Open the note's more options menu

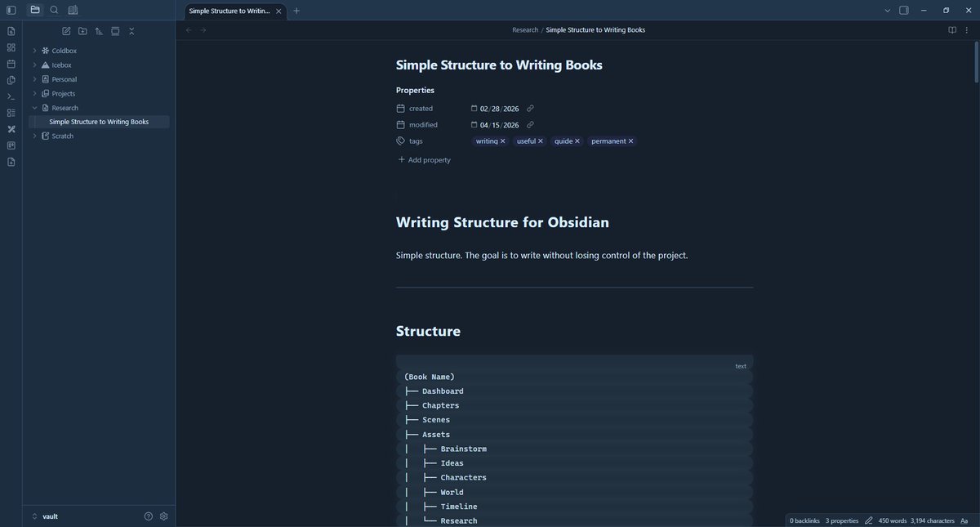pyautogui.click(x=968, y=30)
